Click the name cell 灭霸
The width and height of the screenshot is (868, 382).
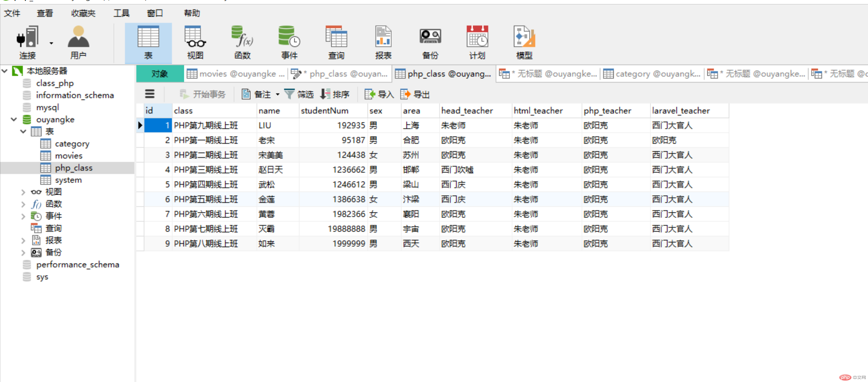pyautogui.click(x=278, y=229)
